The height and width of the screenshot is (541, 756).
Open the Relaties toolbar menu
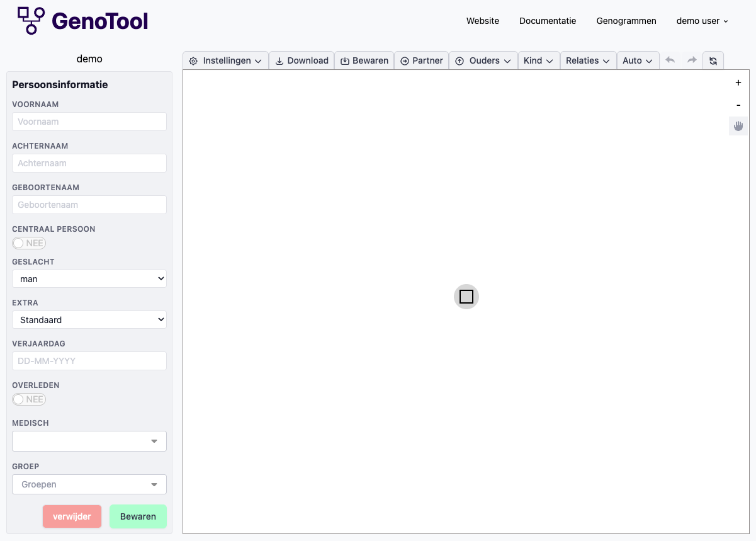coord(588,61)
